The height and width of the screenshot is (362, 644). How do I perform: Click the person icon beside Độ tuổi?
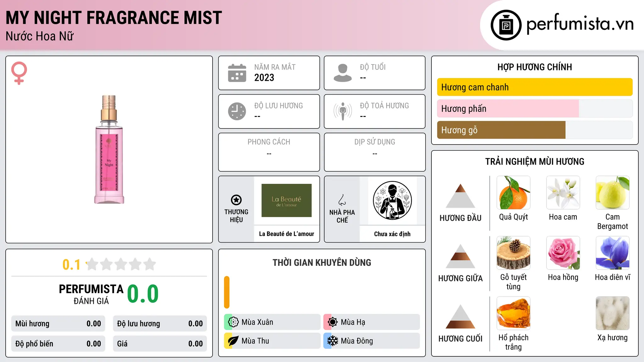pos(343,73)
